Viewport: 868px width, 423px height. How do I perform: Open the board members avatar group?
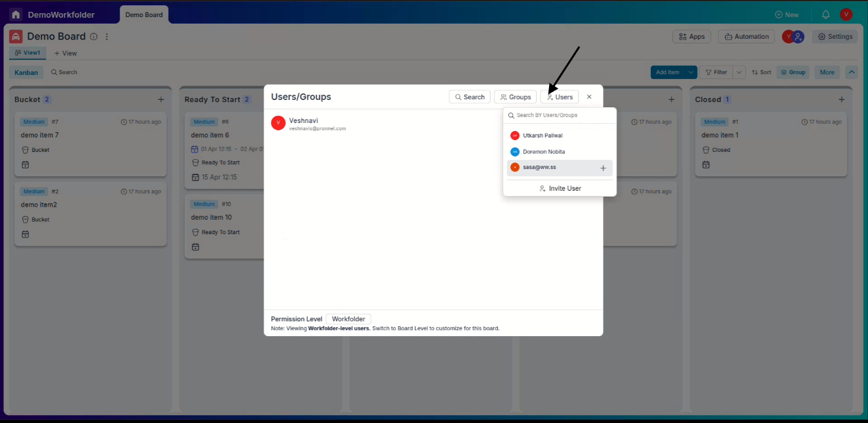[x=793, y=37]
